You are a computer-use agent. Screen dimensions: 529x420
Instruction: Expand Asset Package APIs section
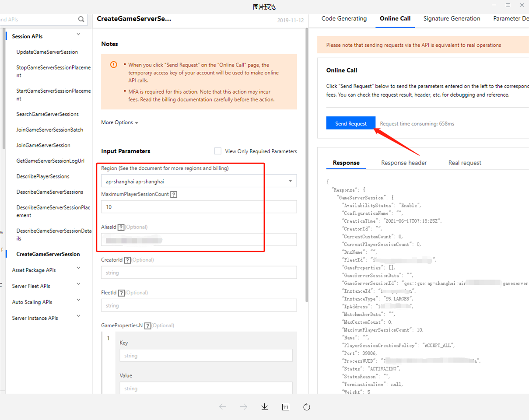pyautogui.click(x=79, y=268)
